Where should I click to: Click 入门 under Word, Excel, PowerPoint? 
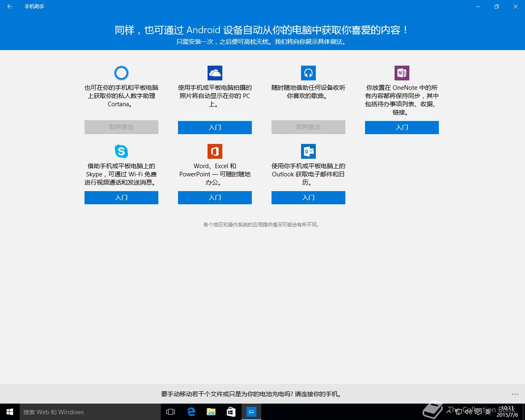[x=215, y=198]
